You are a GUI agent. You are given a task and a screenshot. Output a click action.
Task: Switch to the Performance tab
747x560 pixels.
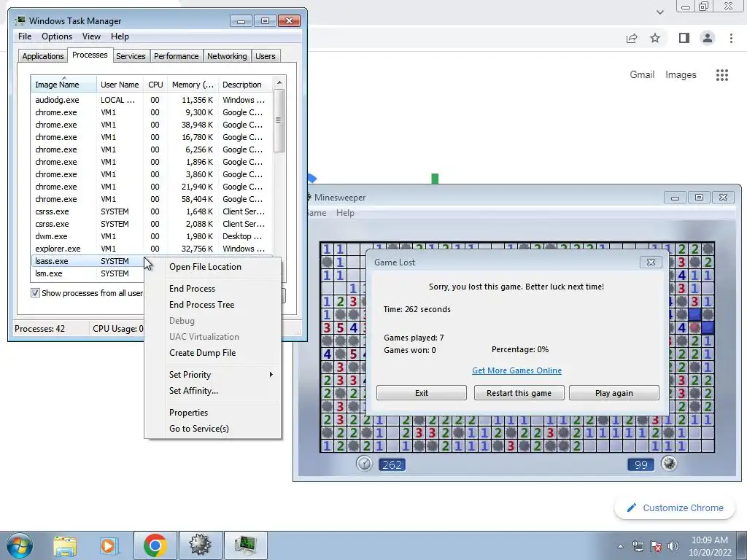[176, 55]
